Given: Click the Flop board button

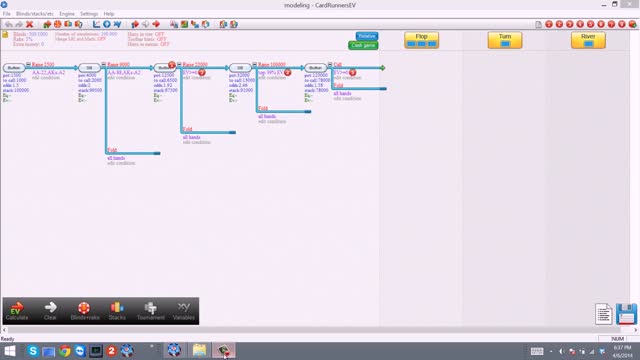Looking at the screenshot, I should [422, 40].
